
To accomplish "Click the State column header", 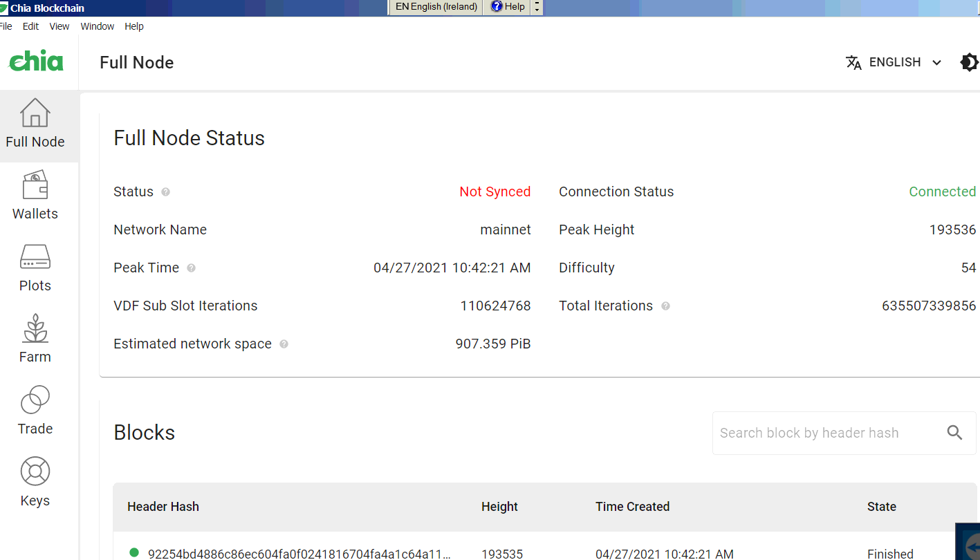I will pos(882,507).
